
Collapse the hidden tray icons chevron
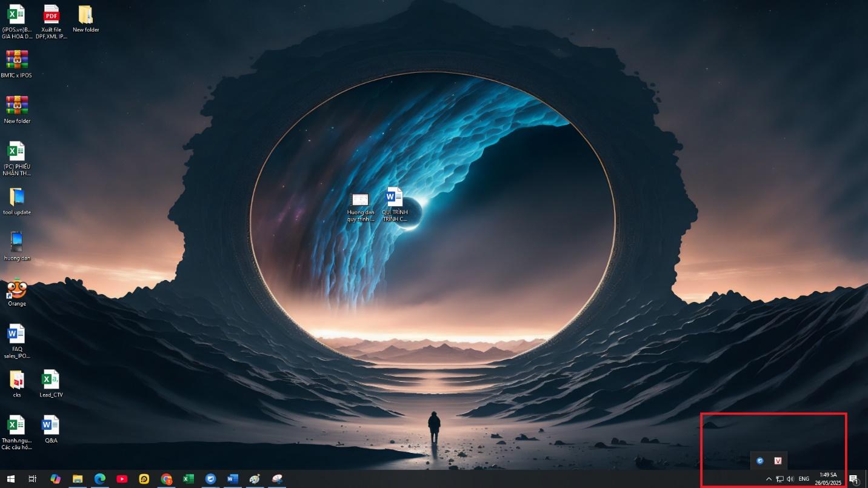pyautogui.click(x=769, y=479)
